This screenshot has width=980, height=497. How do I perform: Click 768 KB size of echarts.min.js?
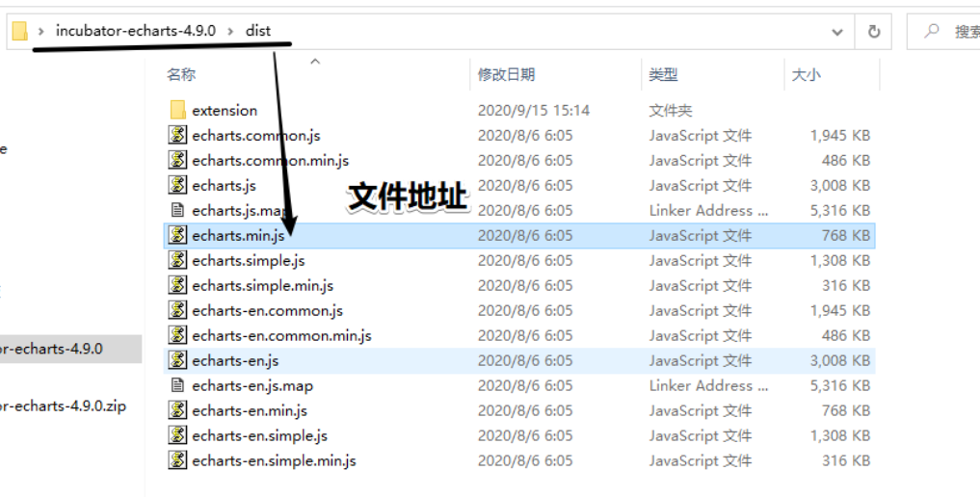pos(845,235)
